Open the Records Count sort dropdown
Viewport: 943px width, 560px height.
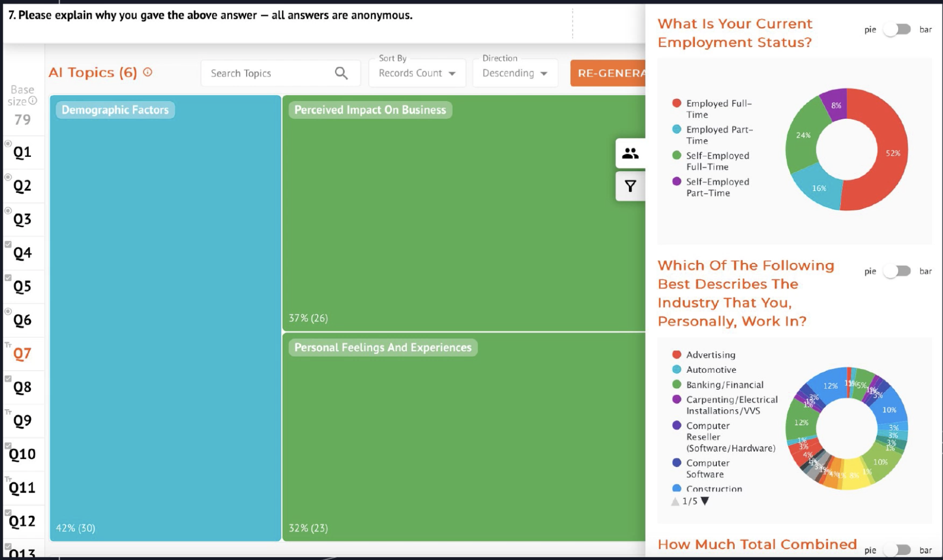click(x=417, y=72)
